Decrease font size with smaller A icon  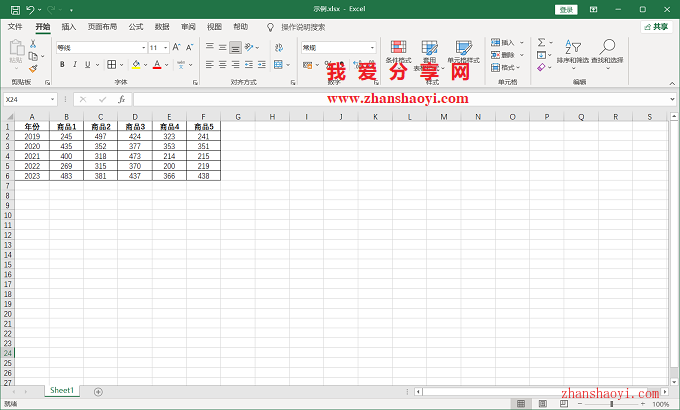190,47
